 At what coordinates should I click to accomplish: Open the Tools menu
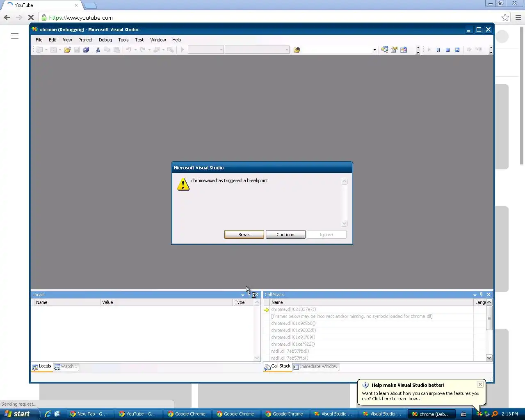click(x=123, y=40)
